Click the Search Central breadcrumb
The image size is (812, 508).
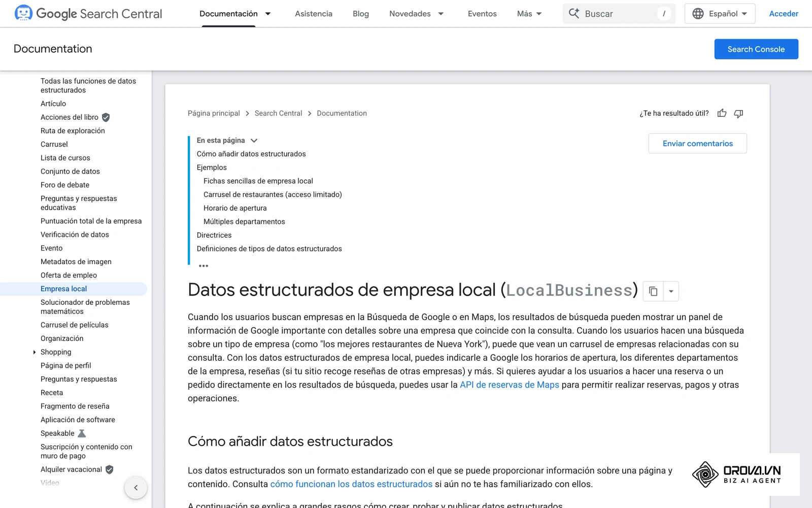(278, 113)
